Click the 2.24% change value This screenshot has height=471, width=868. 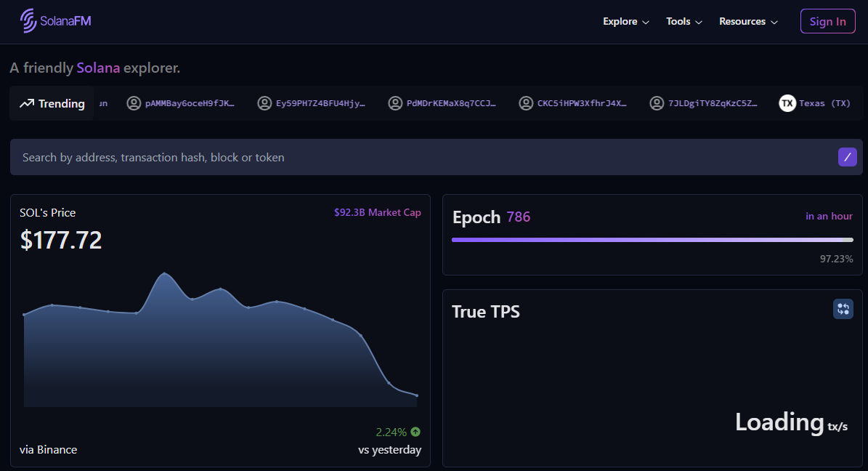pyautogui.click(x=391, y=432)
